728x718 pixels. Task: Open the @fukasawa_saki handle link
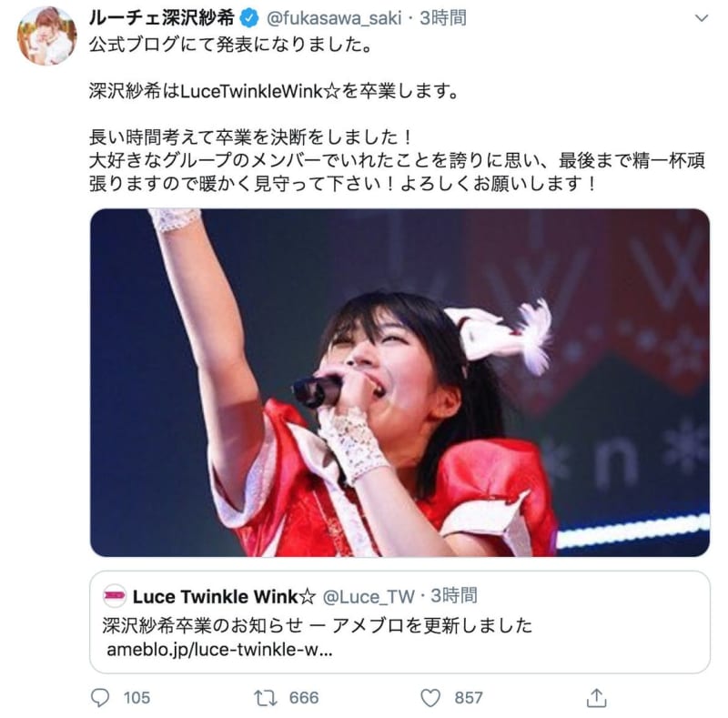[334, 18]
